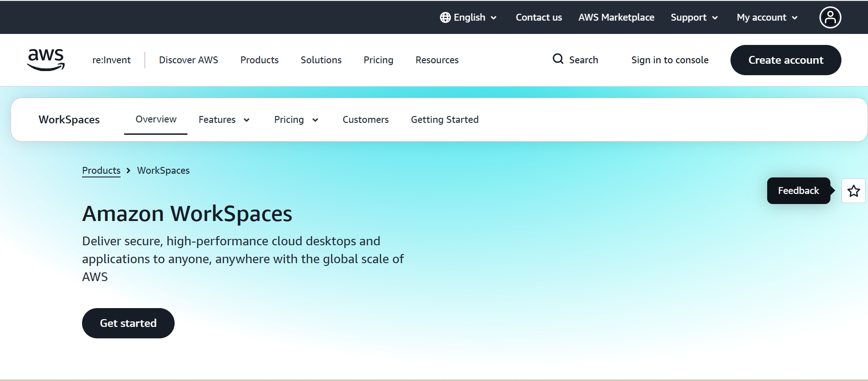Open AWS Marketplace link

pos(616,17)
